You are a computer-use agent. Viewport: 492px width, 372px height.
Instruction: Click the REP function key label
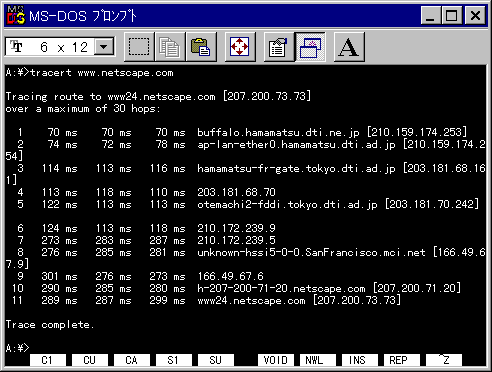[402, 360]
